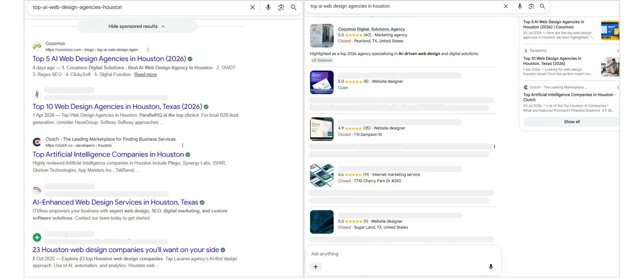This screenshot has width=644, height=278.
Task: Open more options on Clutch sidebar card
Action: point(618,87)
